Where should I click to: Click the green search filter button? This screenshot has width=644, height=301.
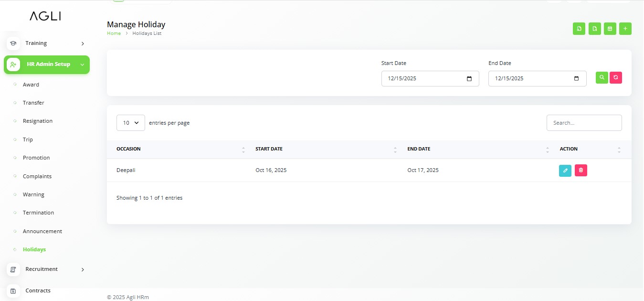pyautogui.click(x=602, y=77)
